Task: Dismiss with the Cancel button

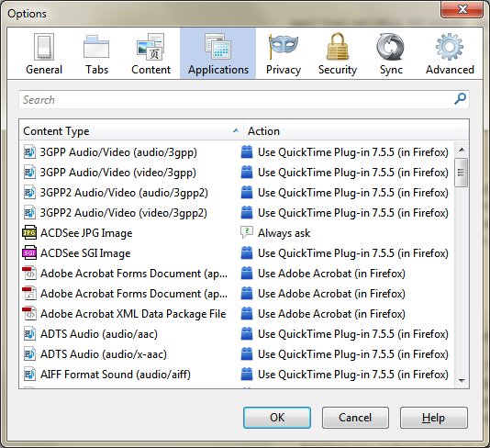Action: (x=355, y=418)
